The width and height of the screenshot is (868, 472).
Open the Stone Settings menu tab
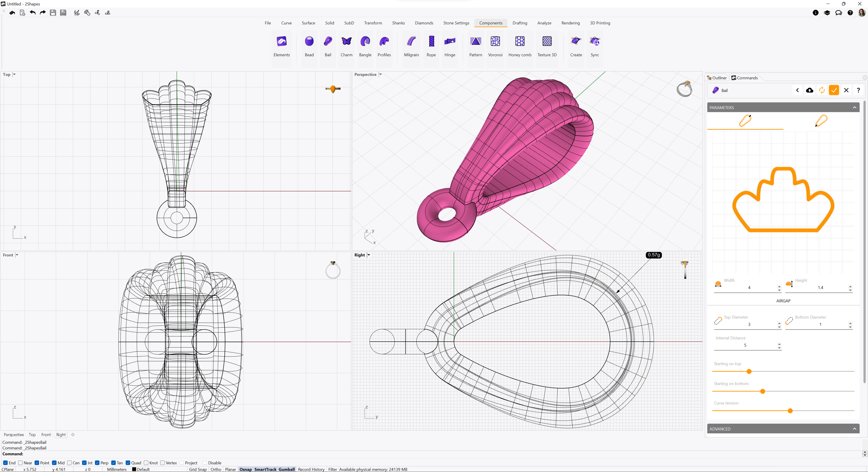pos(456,23)
